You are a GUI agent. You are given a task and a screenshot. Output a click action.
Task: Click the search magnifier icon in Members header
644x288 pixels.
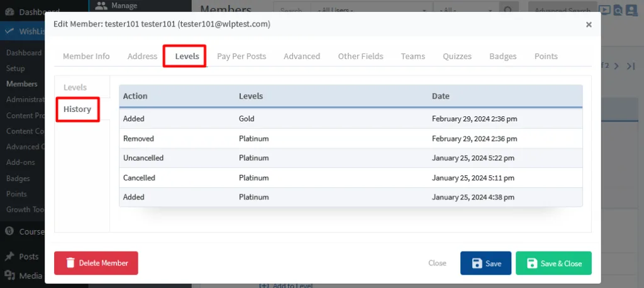click(508, 11)
